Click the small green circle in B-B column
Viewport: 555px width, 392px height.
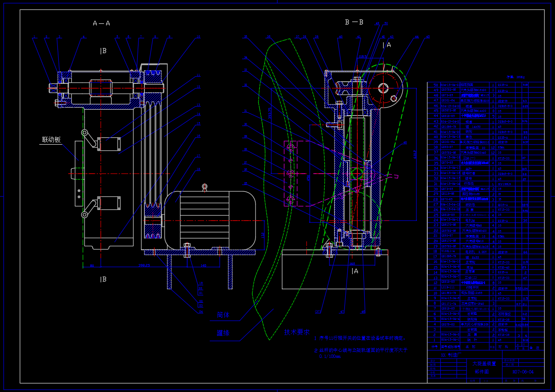[357, 174]
